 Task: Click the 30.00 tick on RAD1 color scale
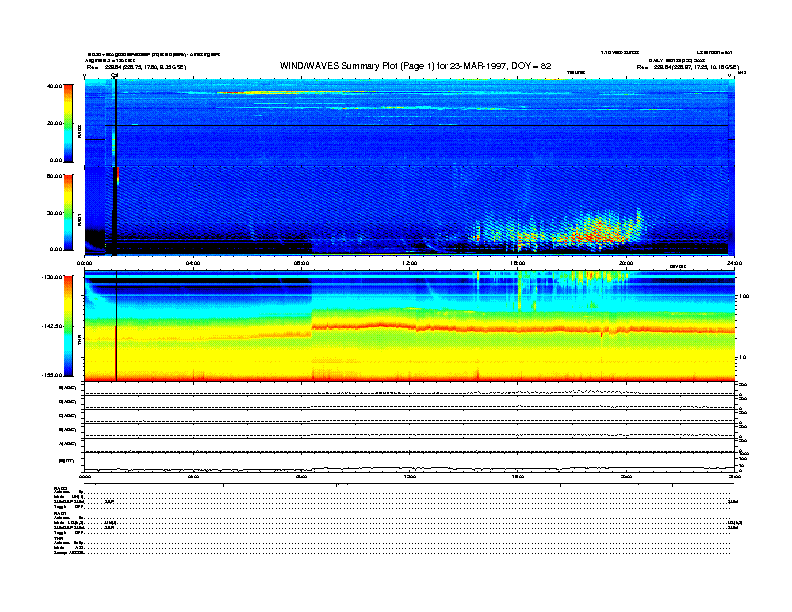tap(54, 213)
